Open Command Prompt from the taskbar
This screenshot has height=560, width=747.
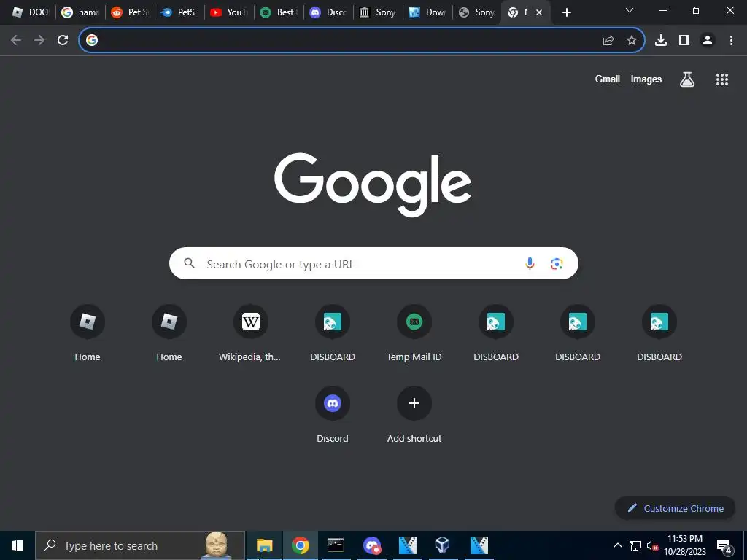click(336, 545)
